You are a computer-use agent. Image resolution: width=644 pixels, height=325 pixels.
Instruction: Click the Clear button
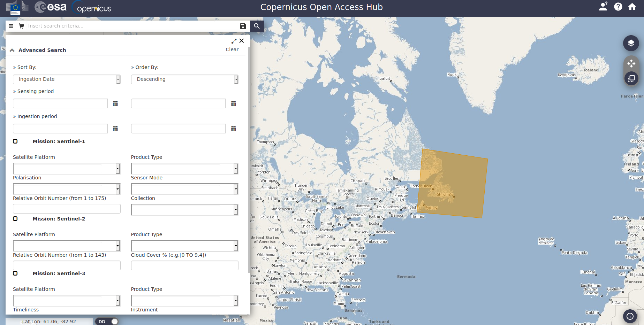pyautogui.click(x=232, y=49)
